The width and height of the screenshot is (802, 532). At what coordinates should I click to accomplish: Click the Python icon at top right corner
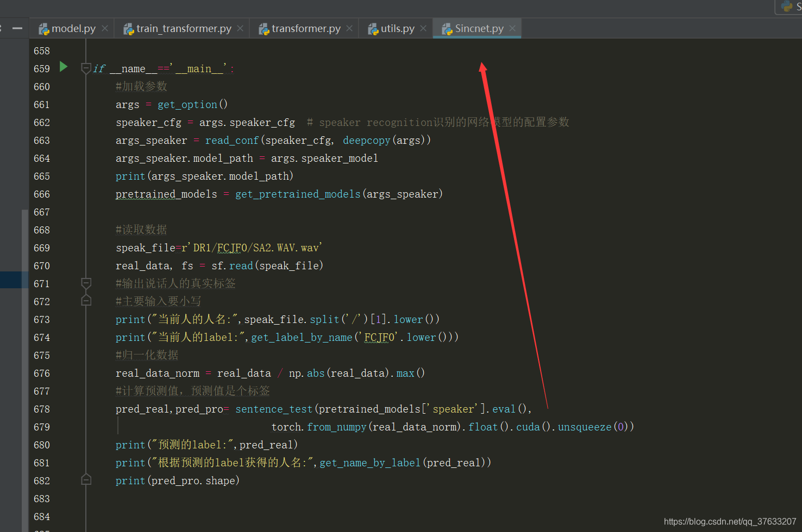pyautogui.click(x=787, y=7)
